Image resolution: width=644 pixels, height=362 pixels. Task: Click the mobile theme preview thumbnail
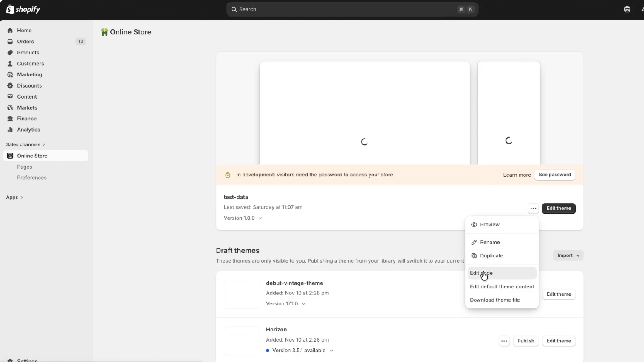[x=509, y=113]
